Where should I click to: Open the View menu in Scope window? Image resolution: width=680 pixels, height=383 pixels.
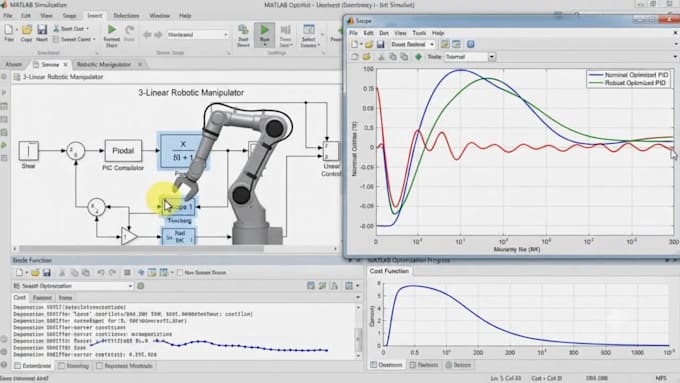400,33
